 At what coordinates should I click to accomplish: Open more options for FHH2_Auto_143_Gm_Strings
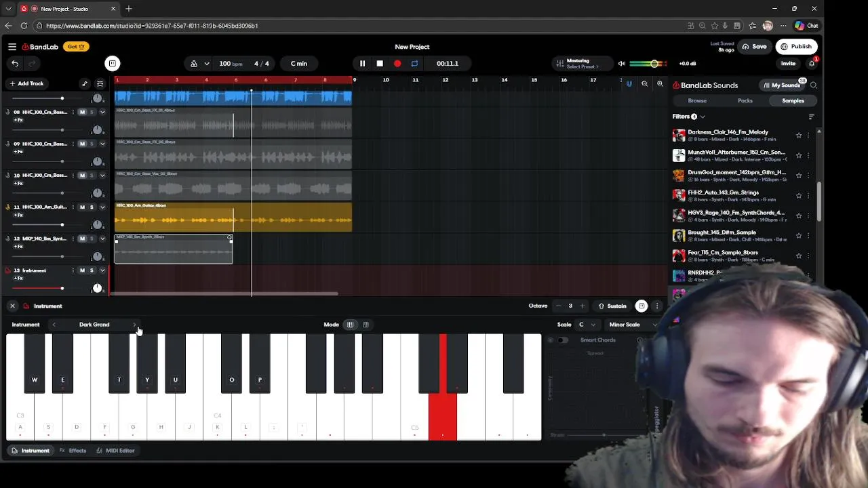click(808, 195)
